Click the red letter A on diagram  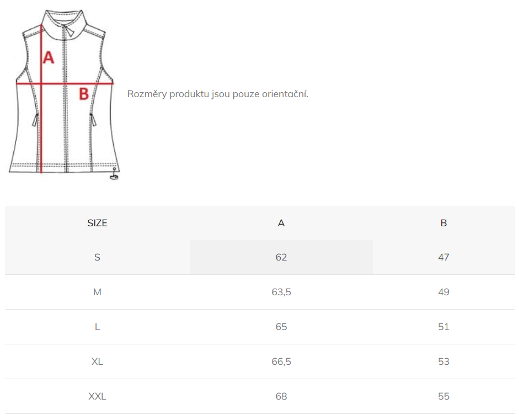pos(49,57)
